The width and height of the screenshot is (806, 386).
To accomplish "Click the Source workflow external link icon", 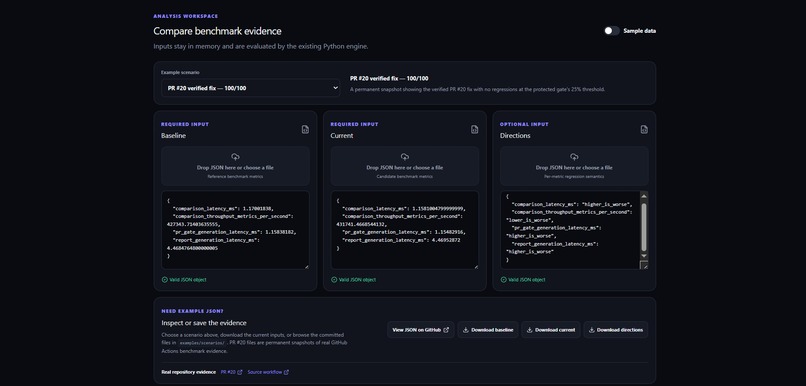I will point(286,372).
